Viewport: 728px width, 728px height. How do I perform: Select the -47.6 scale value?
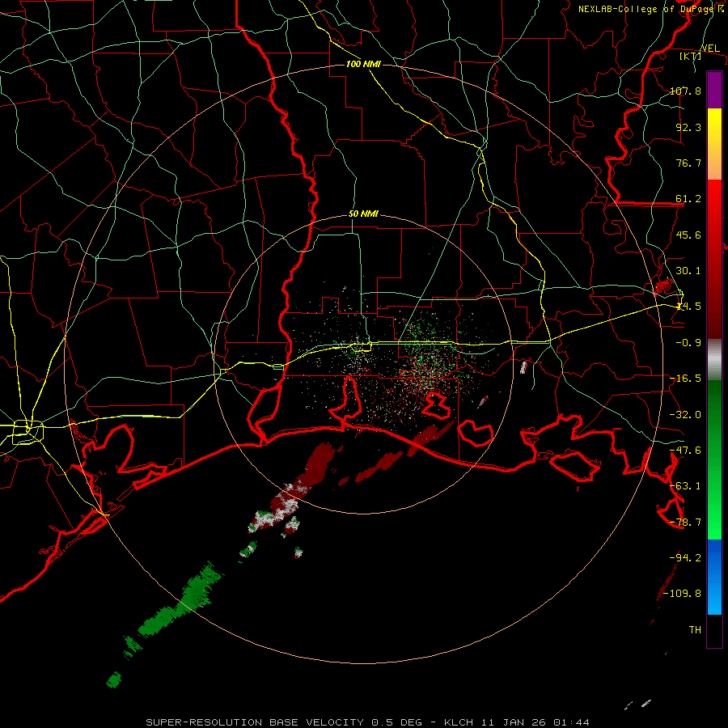[685, 451]
